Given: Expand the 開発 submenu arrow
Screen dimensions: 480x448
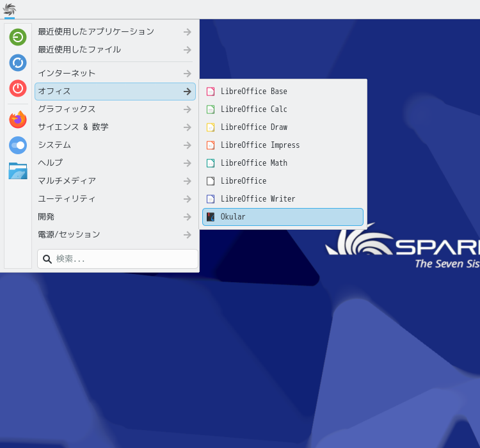Looking at the screenshot, I should pyautogui.click(x=188, y=217).
